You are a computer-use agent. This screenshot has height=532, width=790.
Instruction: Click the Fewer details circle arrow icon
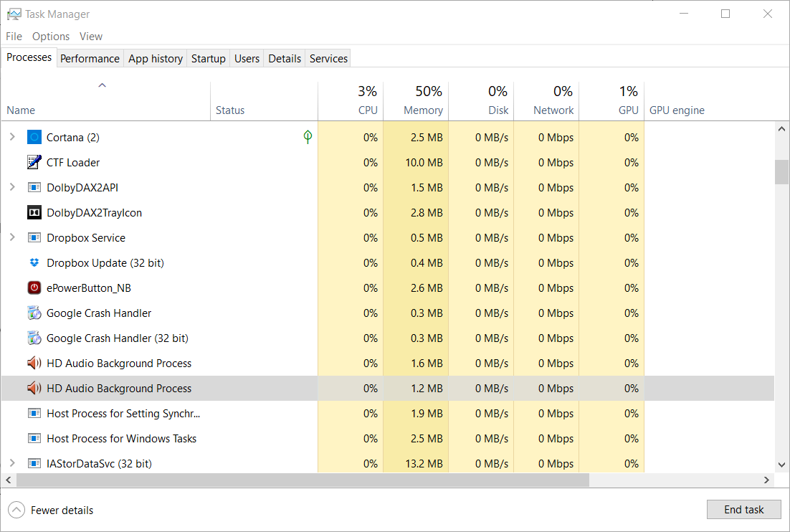(16, 510)
